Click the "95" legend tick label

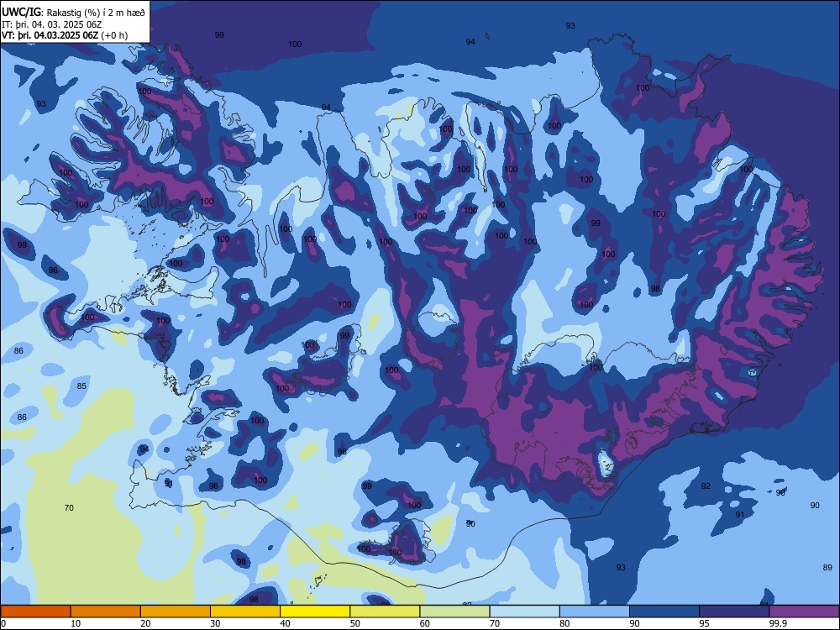click(x=705, y=623)
